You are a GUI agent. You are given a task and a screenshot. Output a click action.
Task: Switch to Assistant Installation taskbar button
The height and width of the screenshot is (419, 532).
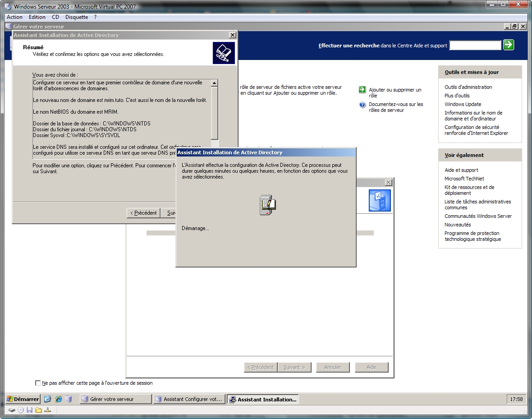tap(262, 399)
